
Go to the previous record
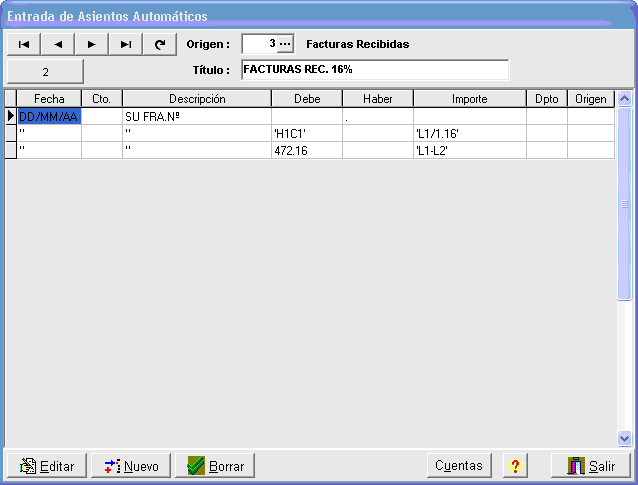[x=57, y=44]
